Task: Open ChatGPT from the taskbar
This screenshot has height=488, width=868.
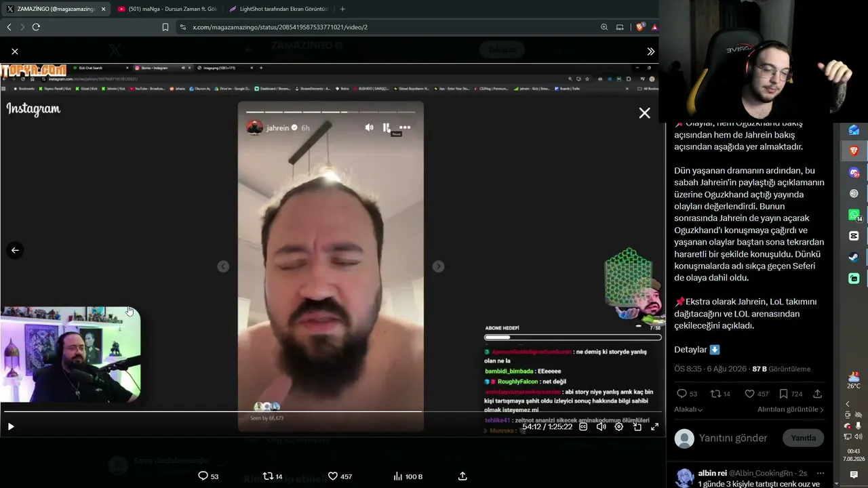Action: pyautogui.click(x=854, y=193)
